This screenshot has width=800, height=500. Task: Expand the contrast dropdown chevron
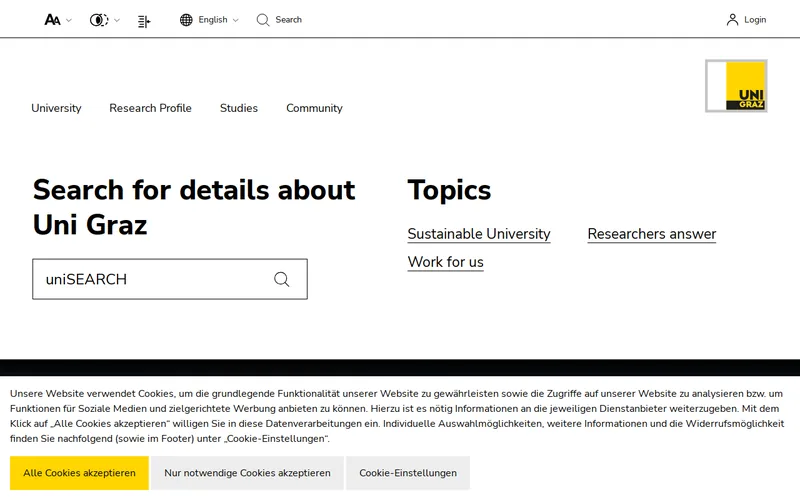pos(117,20)
